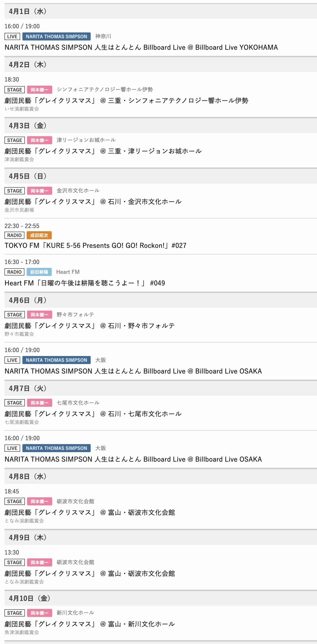Open グレイクリスマス @ 石川・金沢市文化ホール
Image resolution: width=317 pixels, height=644 pixels.
(93, 202)
